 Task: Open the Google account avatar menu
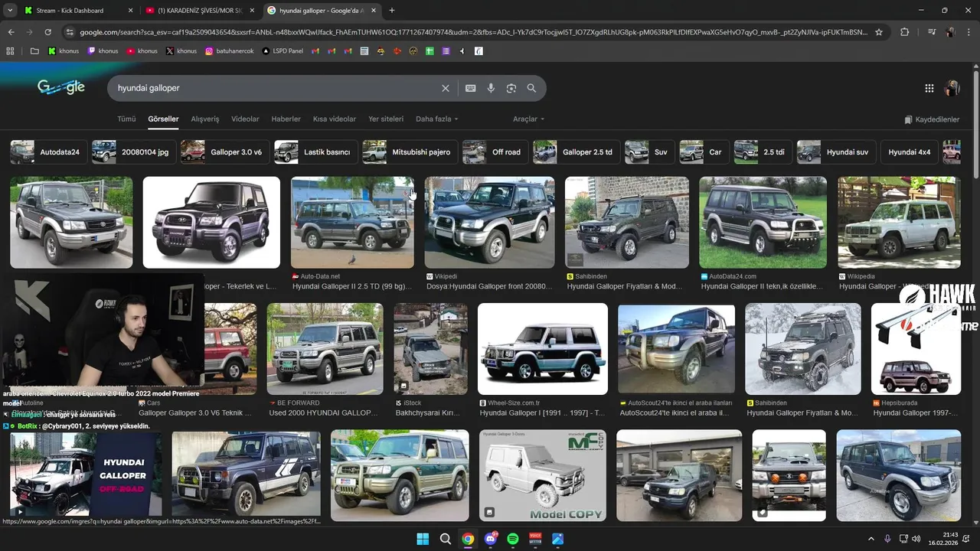(x=952, y=88)
